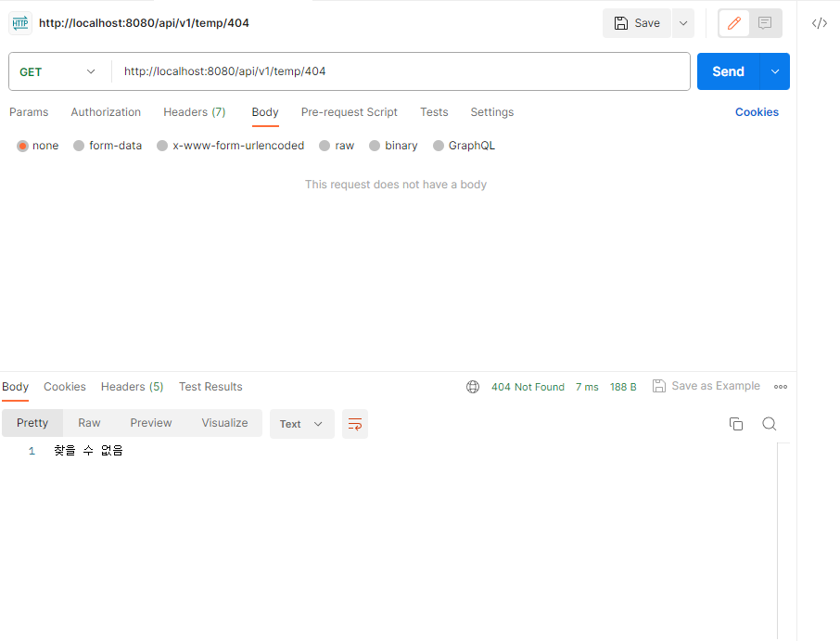
Task: Click the request URL input field
Action: (401, 71)
